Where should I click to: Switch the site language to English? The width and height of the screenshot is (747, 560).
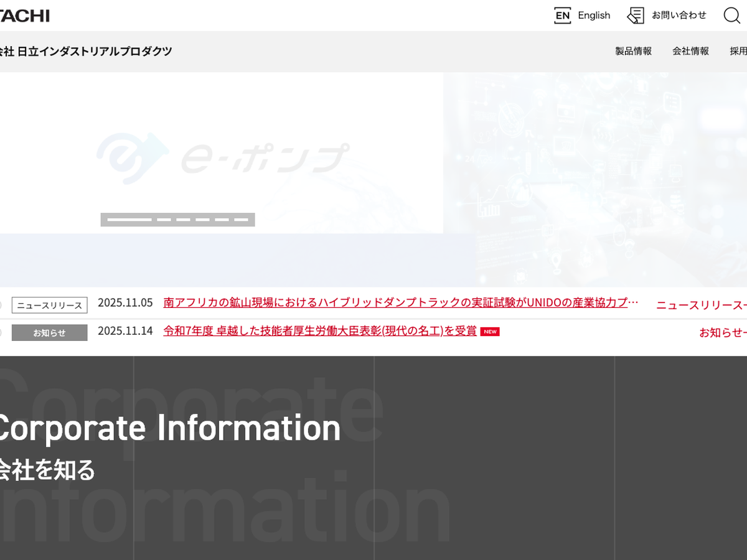coord(594,16)
